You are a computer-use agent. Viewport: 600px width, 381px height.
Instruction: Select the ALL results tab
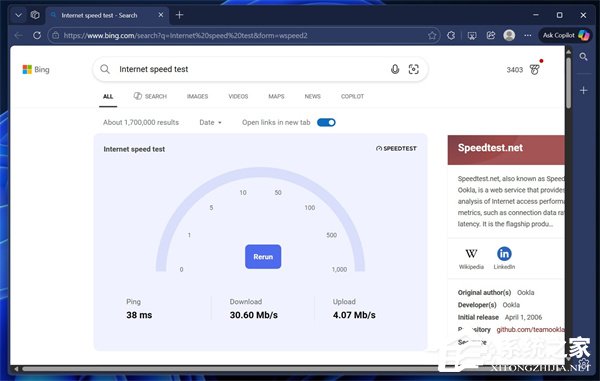tap(108, 96)
